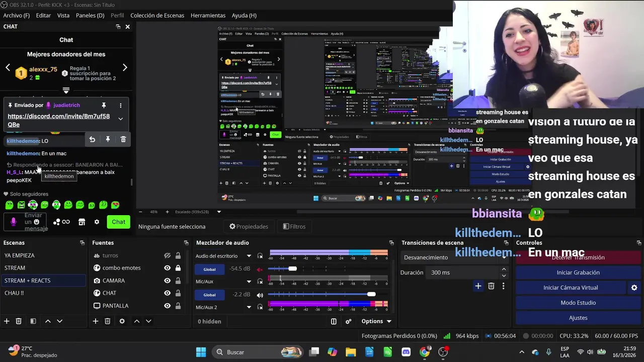
Task: Move source down in Fuentes toolbar
Action: pyautogui.click(x=148, y=321)
